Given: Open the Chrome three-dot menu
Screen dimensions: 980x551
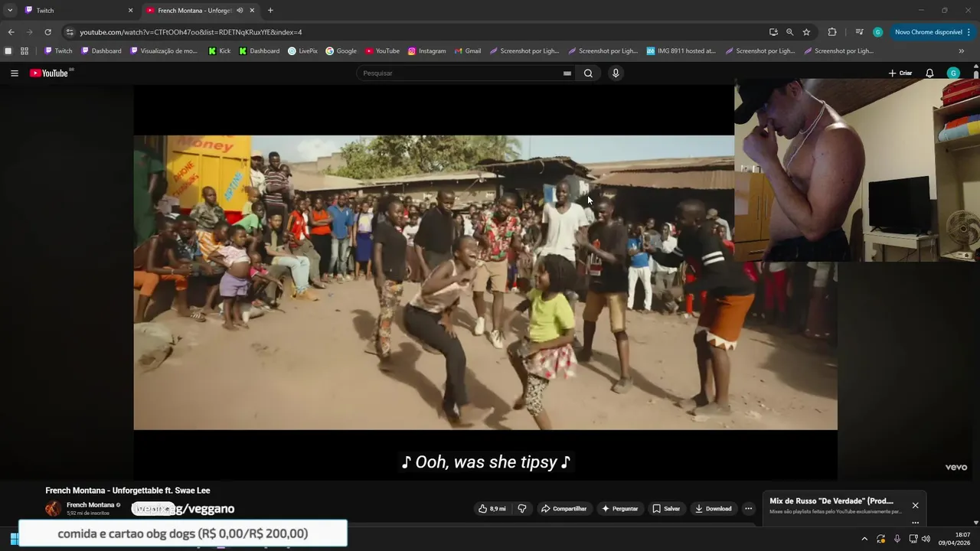Looking at the screenshot, I should (x=969, y=32).
